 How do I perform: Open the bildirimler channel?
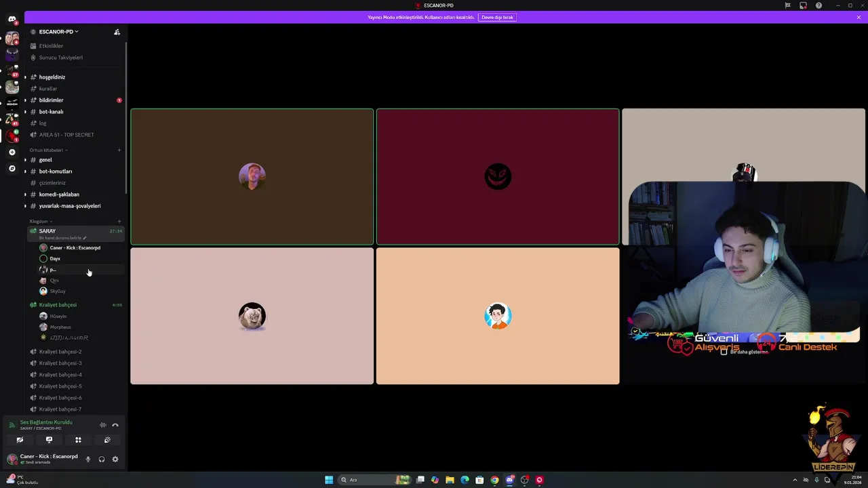pos(51,100)
